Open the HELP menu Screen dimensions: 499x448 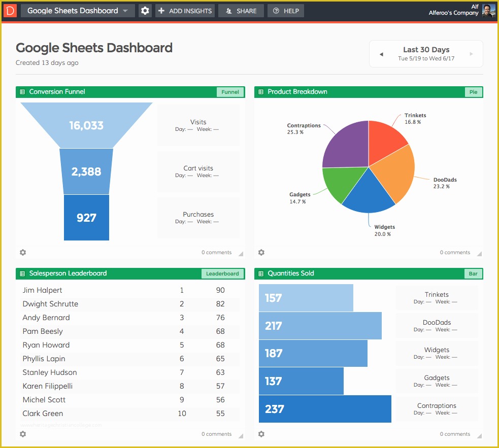285,10
